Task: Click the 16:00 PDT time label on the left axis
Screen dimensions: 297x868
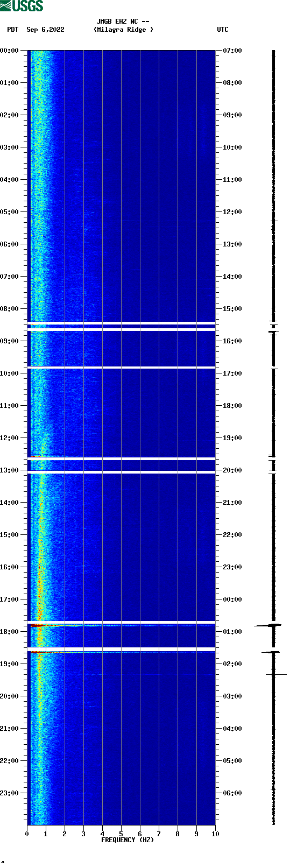Action: coord(10,567)
